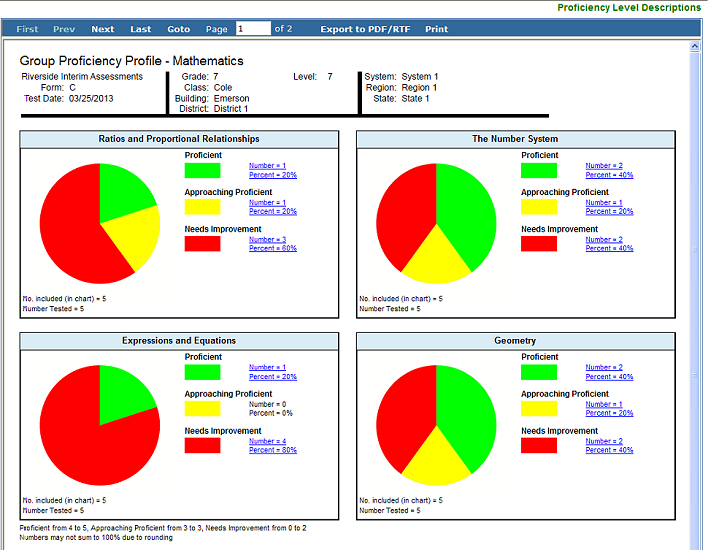Click the Goto toolbar button

point(178,29)
